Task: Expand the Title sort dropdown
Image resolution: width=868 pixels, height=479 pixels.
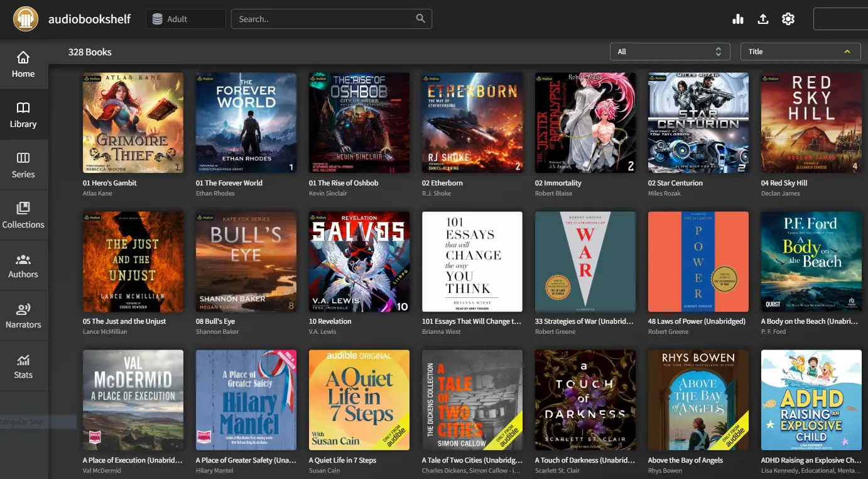Action: 800,52
